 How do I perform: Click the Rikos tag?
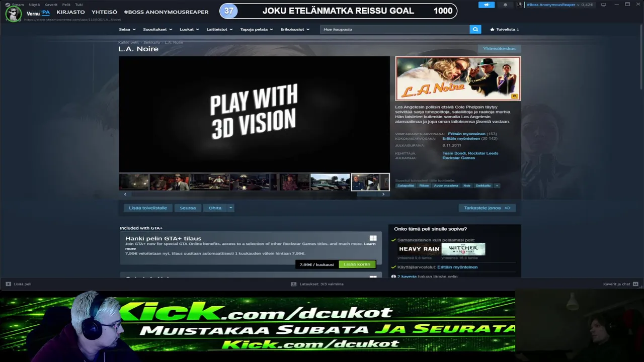point(424,186)
